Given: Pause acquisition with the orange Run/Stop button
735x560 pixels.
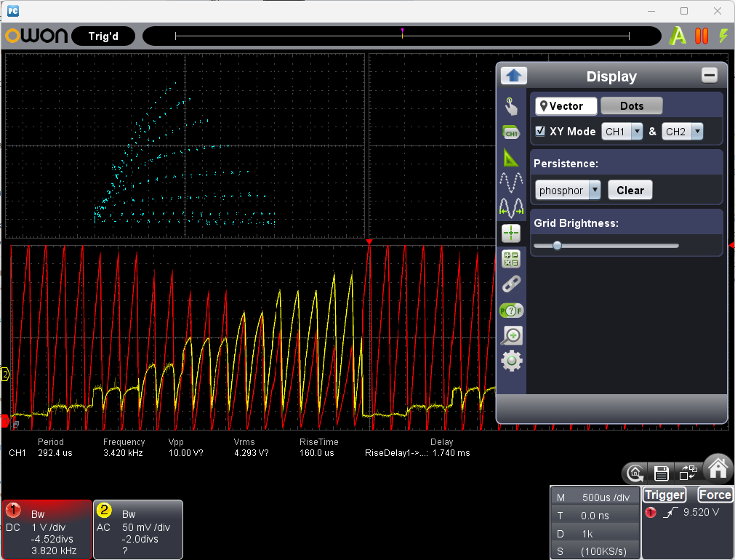Looking at the screenshot, I should click(702, 36).
